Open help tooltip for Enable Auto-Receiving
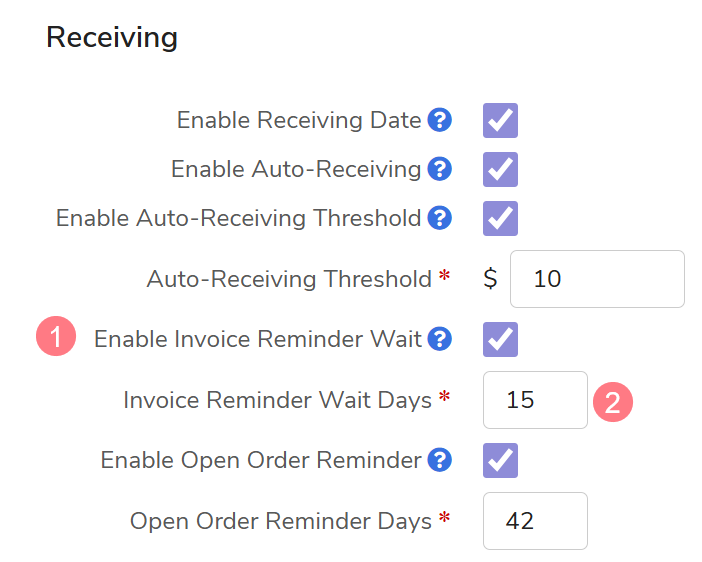 [440, 169]
